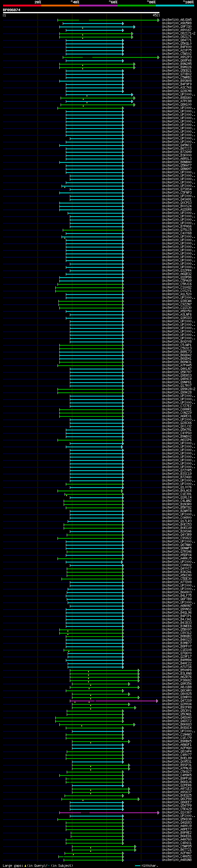Select the UniRef100_A6ZR76 label
This screenshot has height=868, width=197.
tap(177, 677)
